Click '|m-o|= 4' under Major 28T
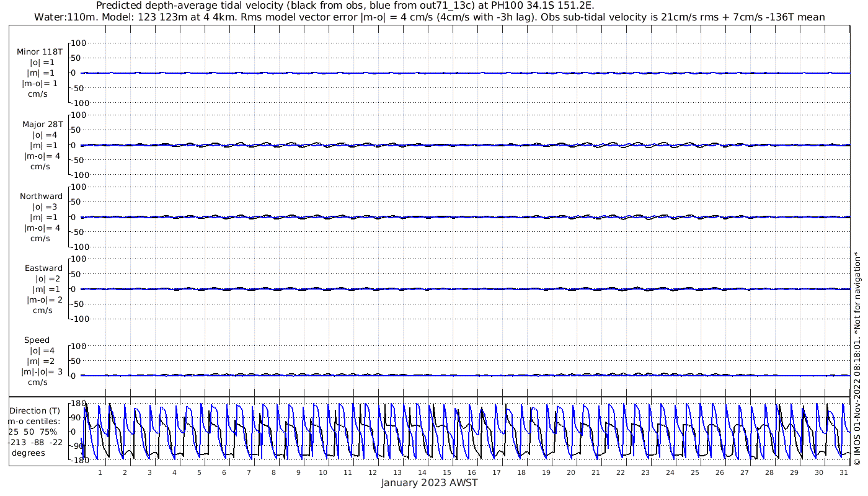The height and width of the screenshot is (496, 868). (x=41, y=156)
